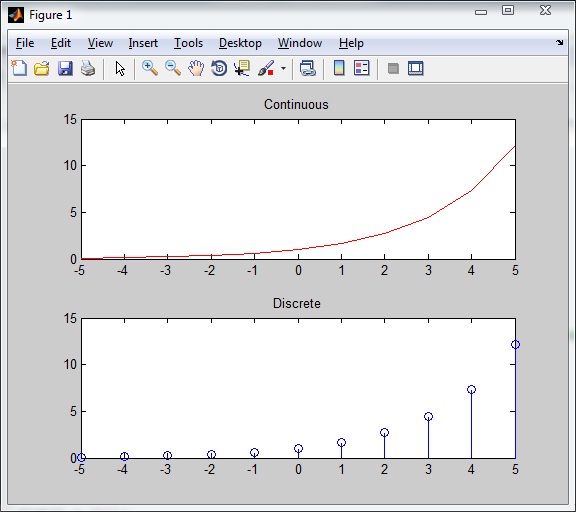Open the View menu
Viewport: 576px width, 512px height.
tap(100, 43)
